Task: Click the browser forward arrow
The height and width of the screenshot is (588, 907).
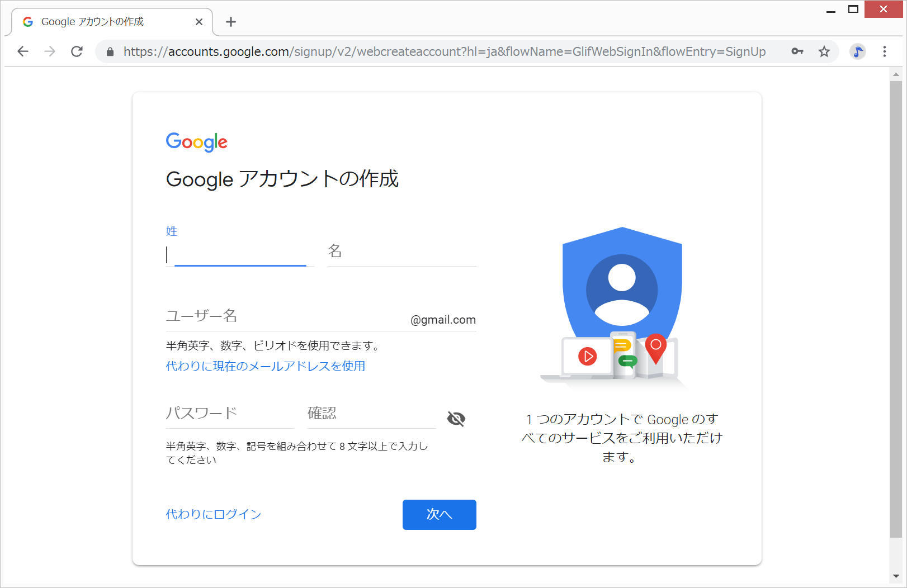Action: (x=50, y=51)
